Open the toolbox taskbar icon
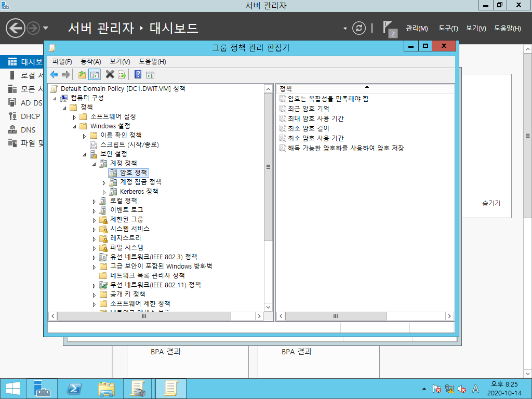Image resolution: width=532 pixels, height=399 pixels. [x=138, y=389]
